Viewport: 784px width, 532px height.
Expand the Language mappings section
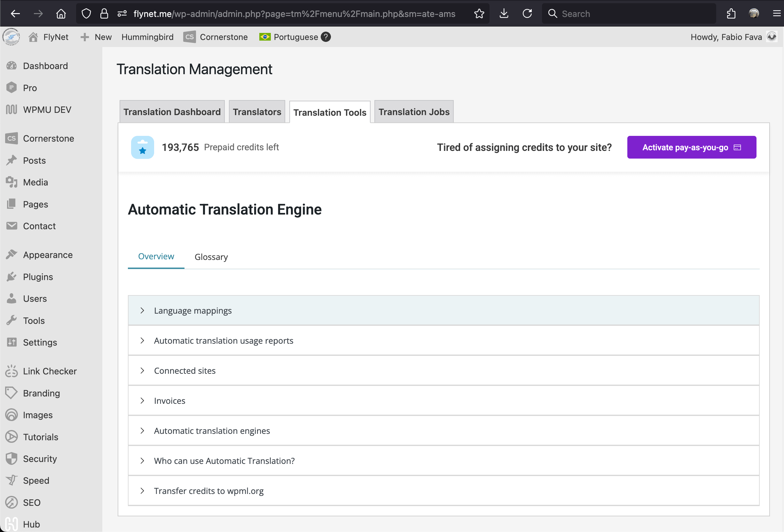(192, 310)
